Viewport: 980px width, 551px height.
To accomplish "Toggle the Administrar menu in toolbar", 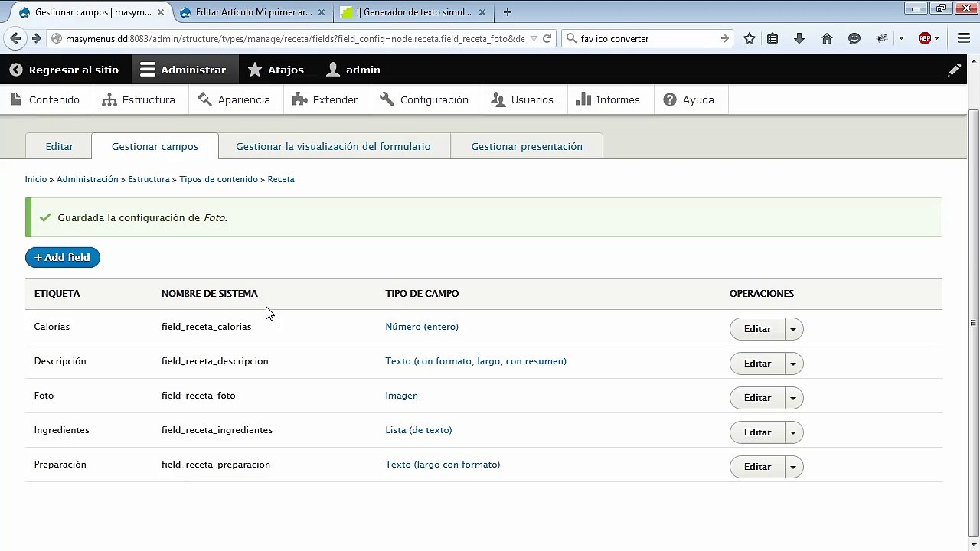I will [184, 70].
